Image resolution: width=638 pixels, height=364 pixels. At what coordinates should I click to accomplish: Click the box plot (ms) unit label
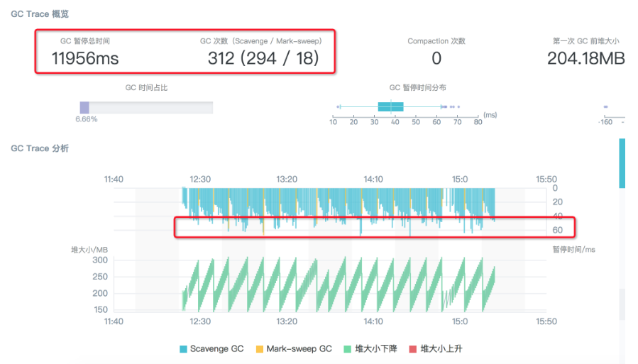(490, 115)
